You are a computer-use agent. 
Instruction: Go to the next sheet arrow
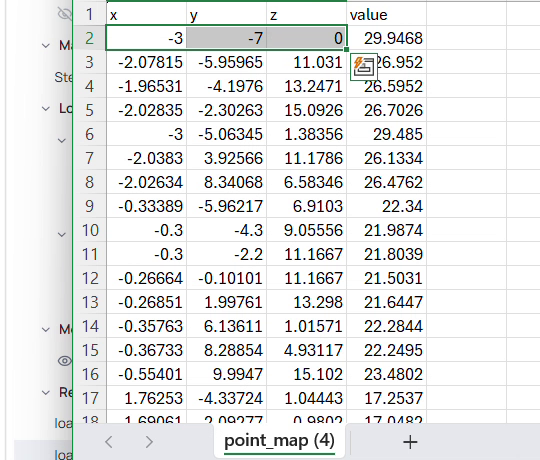pos(149,442)
